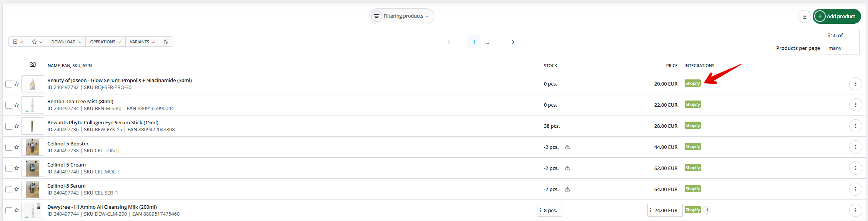Click plus icon next to Dewytree Shopify badge
The image size is (868, 221).
(x=707, y=210)
